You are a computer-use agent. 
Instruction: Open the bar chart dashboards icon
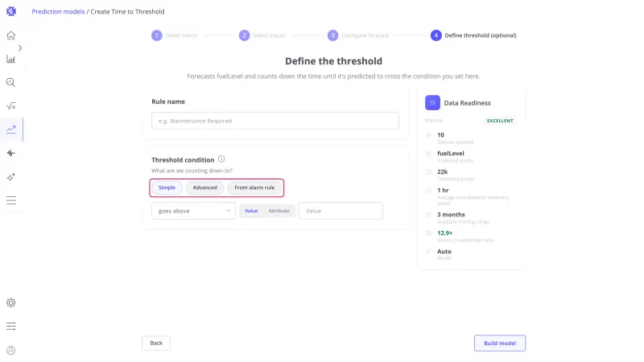point(11,59)
